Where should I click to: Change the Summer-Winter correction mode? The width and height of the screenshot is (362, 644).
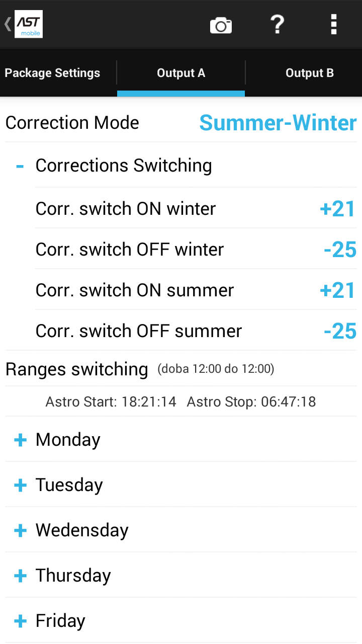coord(278,123)
